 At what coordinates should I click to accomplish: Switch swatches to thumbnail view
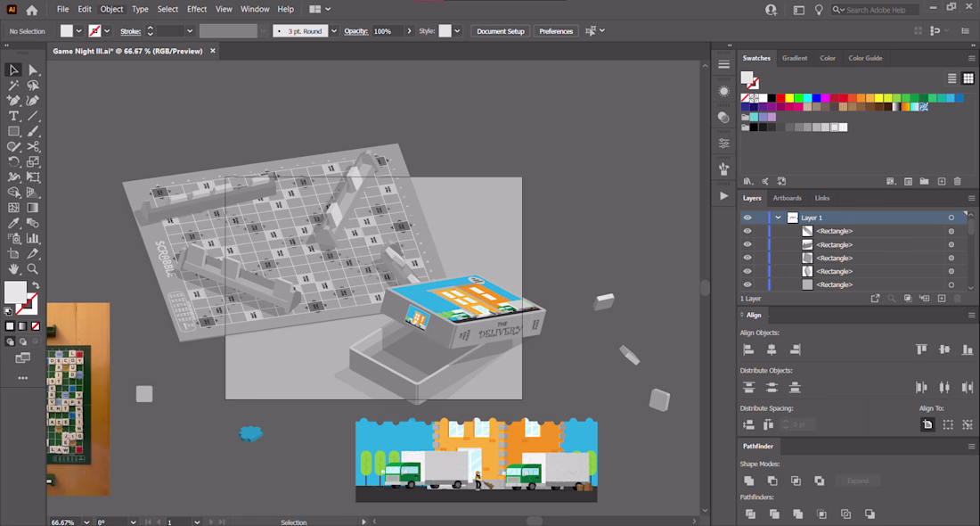tap(968, 78)
